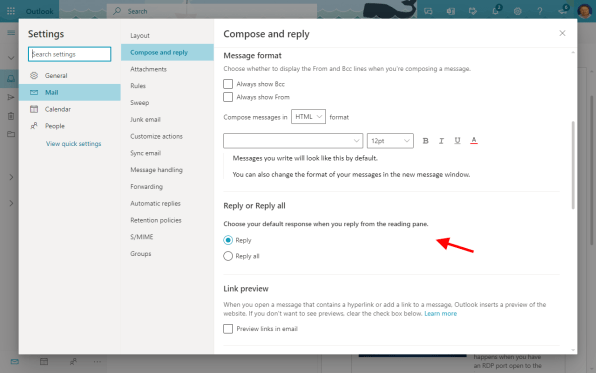Open notifications bell in header
Screen dimensions: 596x373
click(x=496, y=11)
